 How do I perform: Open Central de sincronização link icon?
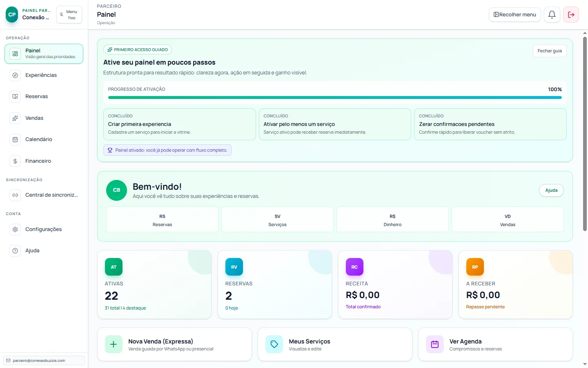[15, 195]
